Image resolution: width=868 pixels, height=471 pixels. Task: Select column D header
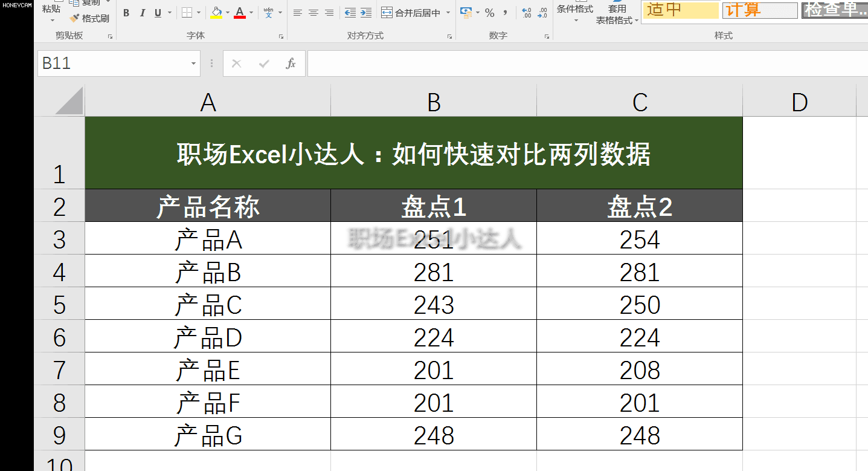[799, 101]
